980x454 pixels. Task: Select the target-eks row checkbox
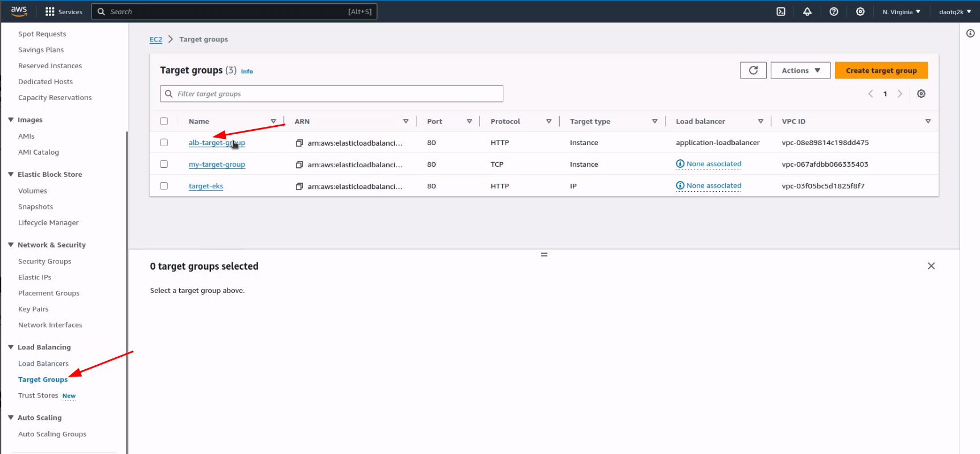tap(164, 186)
